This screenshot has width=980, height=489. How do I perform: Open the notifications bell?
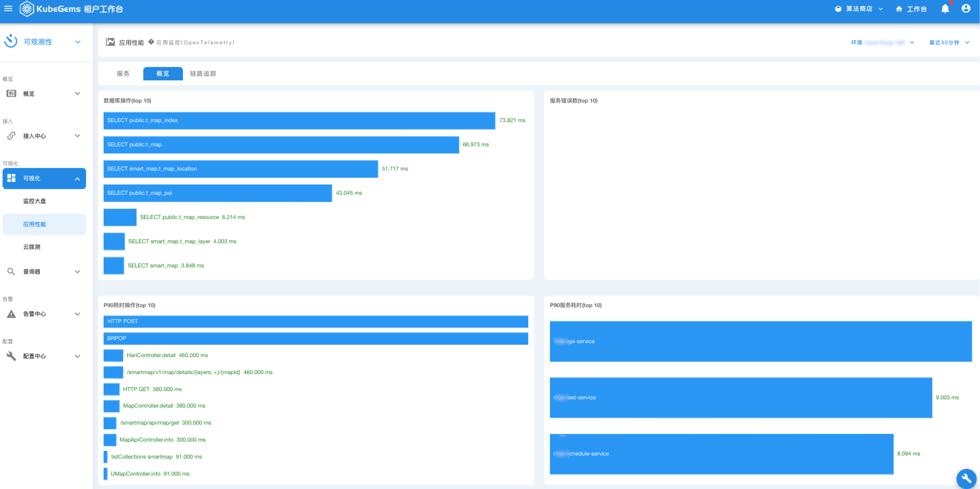945,9
